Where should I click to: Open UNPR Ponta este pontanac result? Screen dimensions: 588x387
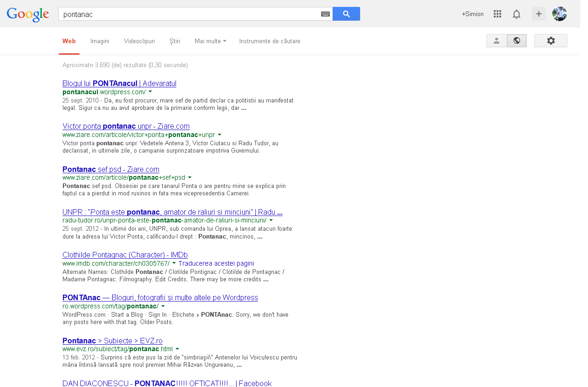[x=172, y=212]
